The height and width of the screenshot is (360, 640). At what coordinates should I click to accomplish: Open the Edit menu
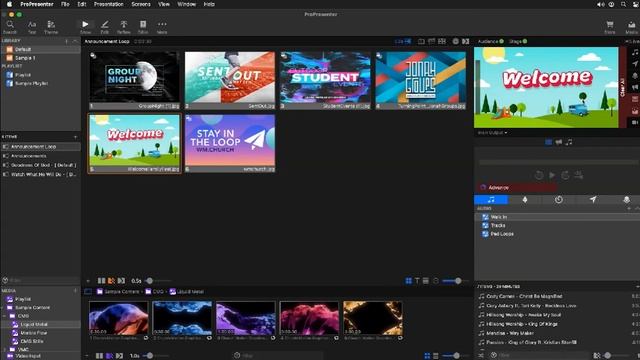[82, 4]
